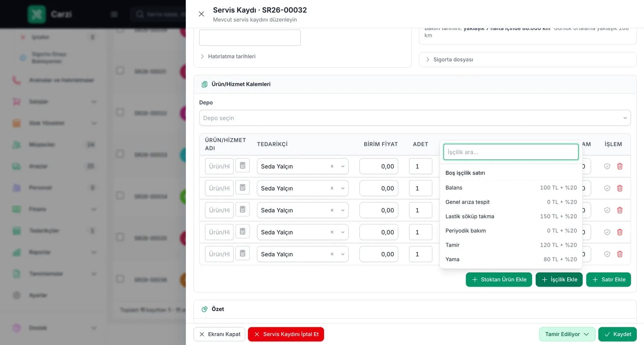Pick Lastik söküp takma from the labor list

(511, 216)
